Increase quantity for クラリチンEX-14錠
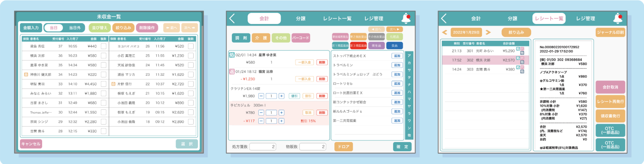This screenshot has width=644, height=164. (281, 96)
